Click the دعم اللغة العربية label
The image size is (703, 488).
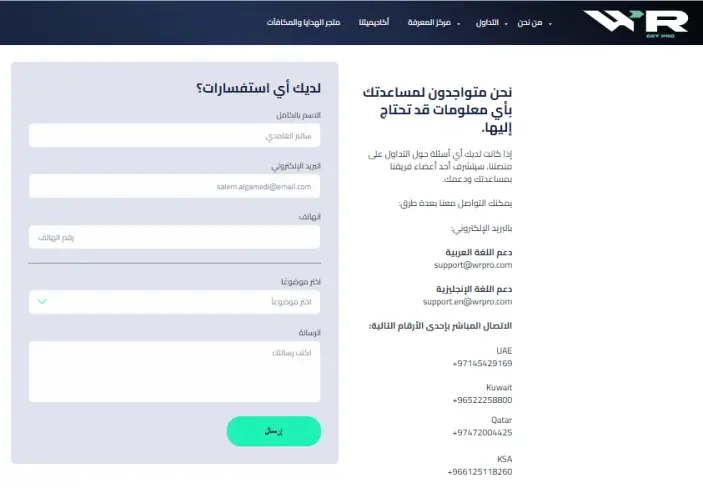(x=478, y=253)
